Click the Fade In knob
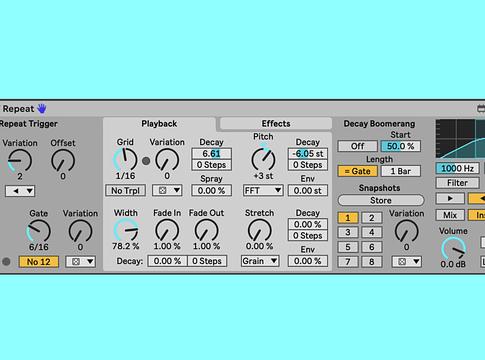Screen dimensions: 485x360 click(x=167, y=231)
